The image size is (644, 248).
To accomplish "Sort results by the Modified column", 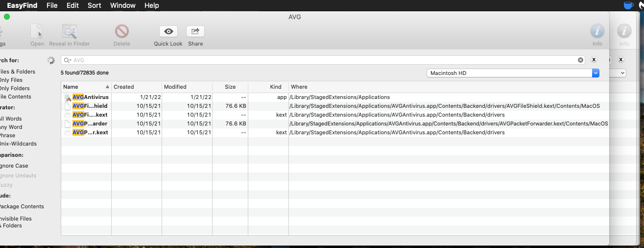I will click(x=187, y=87).
